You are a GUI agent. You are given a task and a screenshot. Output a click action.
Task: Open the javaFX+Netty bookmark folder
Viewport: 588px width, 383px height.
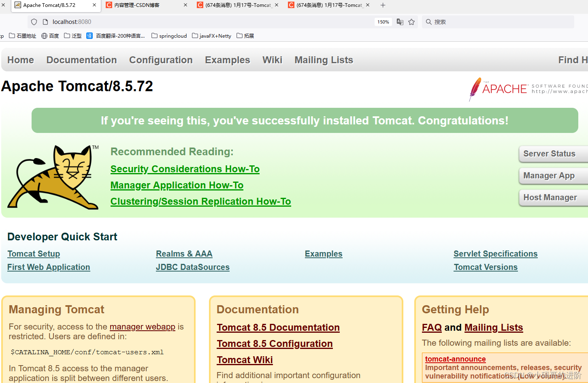click(211, 36)
